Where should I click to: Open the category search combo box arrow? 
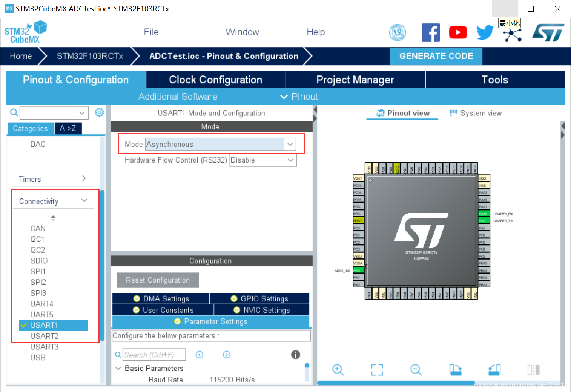pyautogui.click(x=82, y=113)
